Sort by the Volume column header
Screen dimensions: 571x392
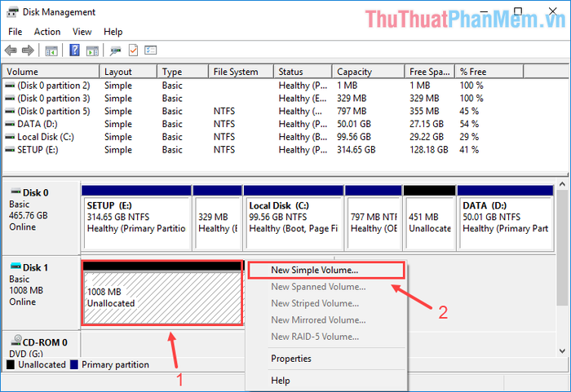[x=51, y=72]
